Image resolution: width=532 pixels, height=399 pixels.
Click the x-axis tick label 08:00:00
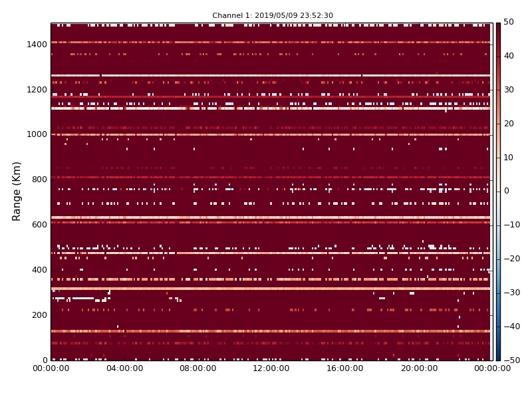(198, 368)
